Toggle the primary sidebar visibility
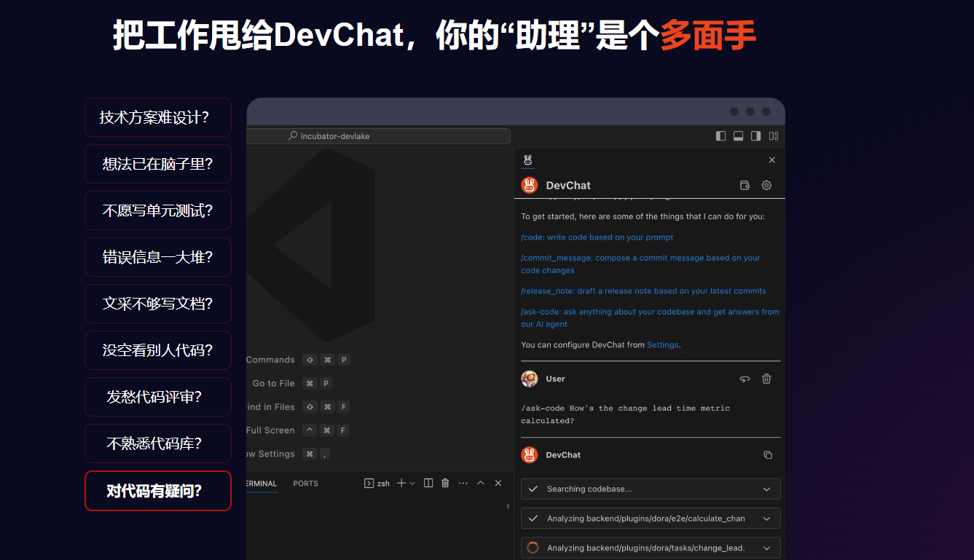Viewport: 974px width, 560px height. 720,135
